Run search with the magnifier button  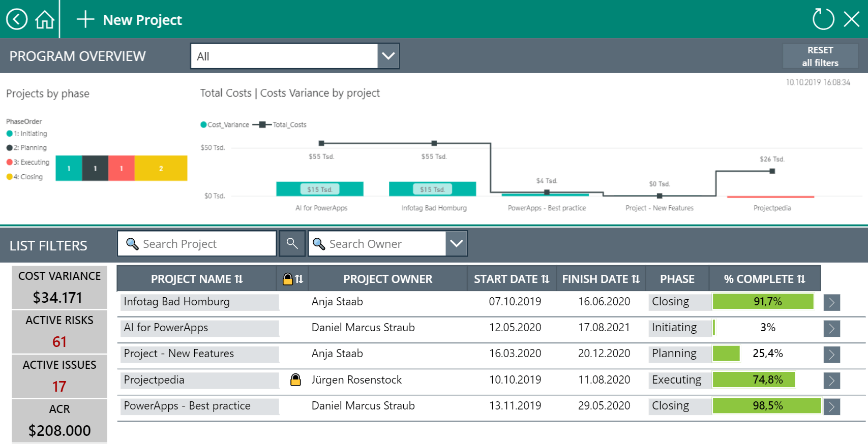pyautogui.click(x=292, y=244)
